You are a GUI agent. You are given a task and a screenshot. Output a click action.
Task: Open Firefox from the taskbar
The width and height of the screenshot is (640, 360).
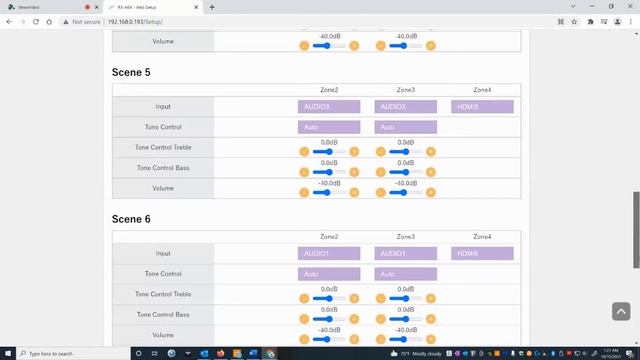(x=220, y=353)
